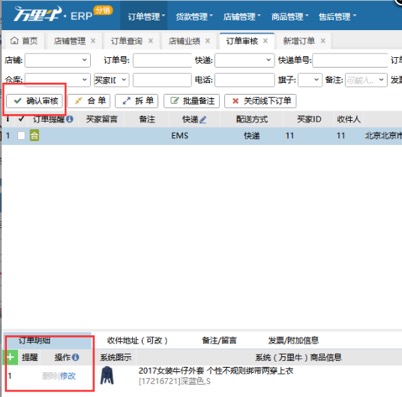Click the 买家ID column header in the table
Viewport: 402px width, 397px height.
tap(309, 119)
